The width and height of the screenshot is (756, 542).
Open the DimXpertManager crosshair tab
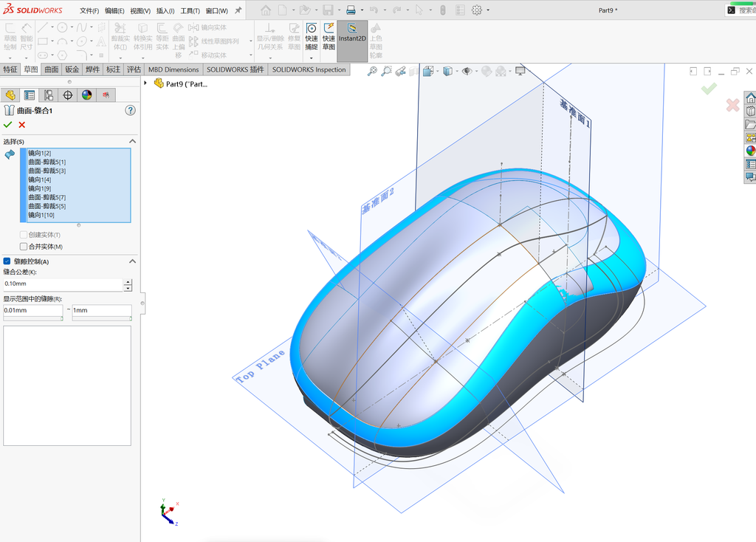(67, 95)
